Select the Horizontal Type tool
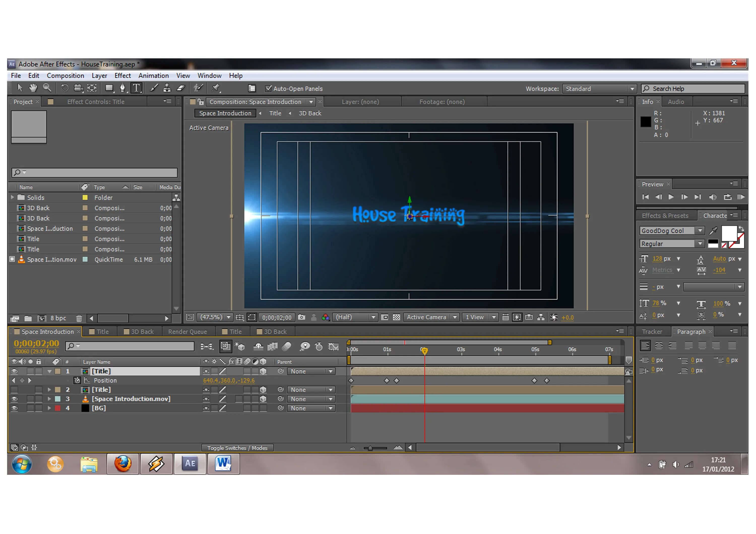 tap(136, 88)
